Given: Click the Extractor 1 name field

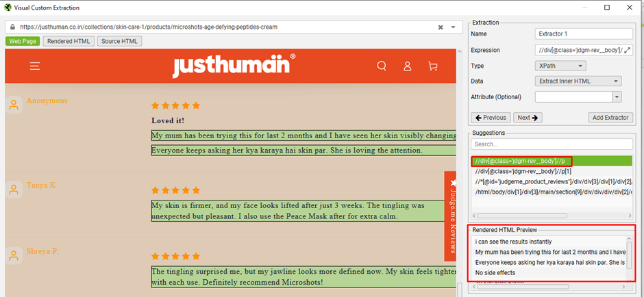Looking at the screenshot, I should 584,34.
